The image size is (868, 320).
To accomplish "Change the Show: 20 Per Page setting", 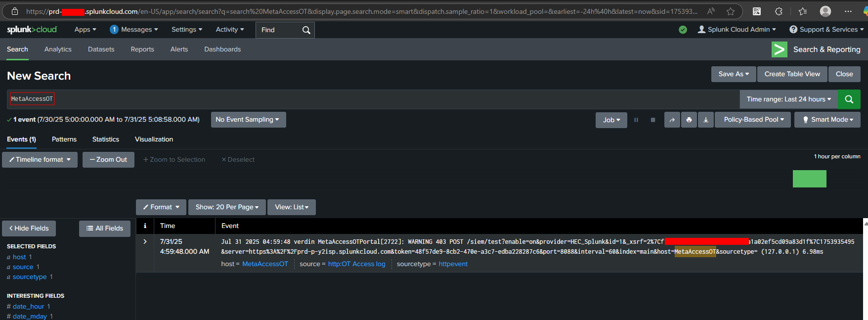I will (227, 207).
